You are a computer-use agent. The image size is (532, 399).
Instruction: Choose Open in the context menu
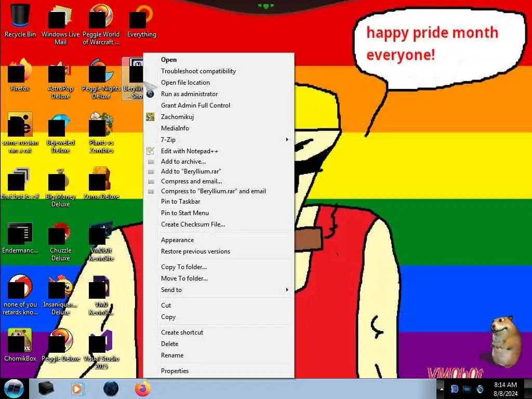[219, 60]
